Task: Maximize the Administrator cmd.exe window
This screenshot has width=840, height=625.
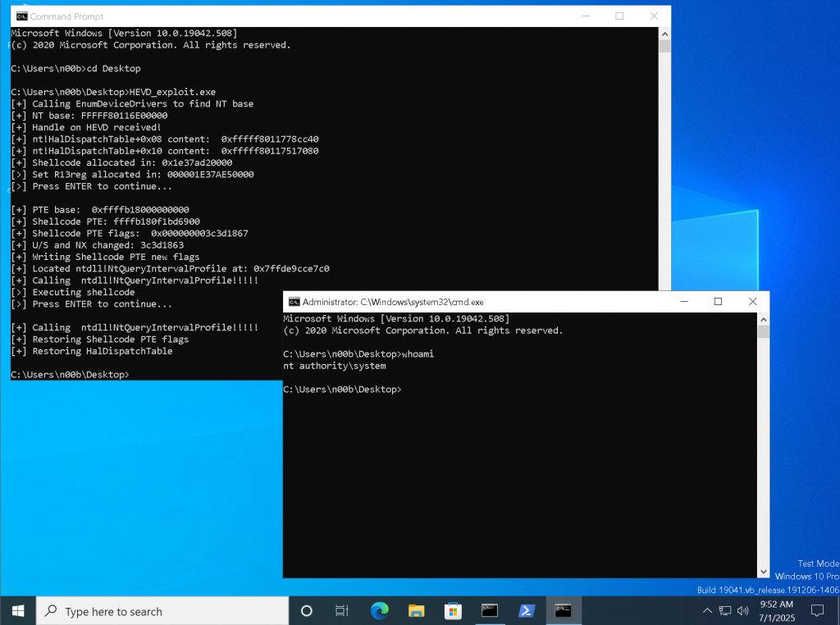Action: pyautogui.click(x=719, y=302)
